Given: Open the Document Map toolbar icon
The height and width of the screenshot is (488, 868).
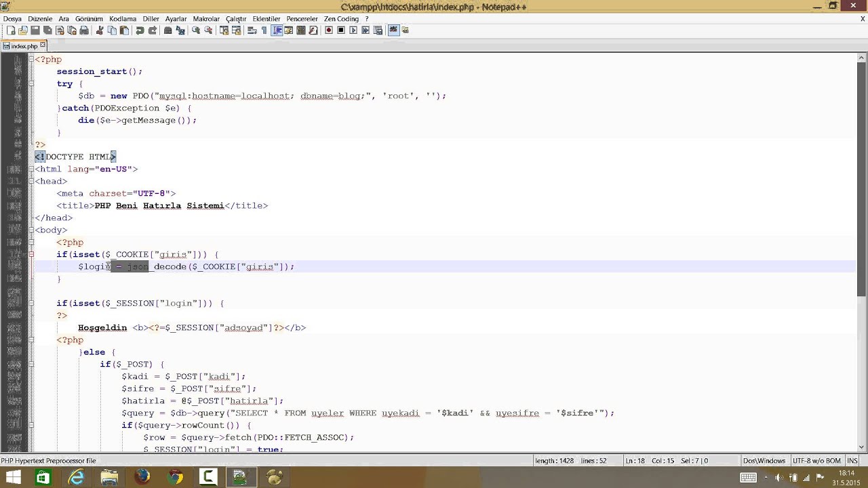Looking at the screenshot, I should point(301,30).
